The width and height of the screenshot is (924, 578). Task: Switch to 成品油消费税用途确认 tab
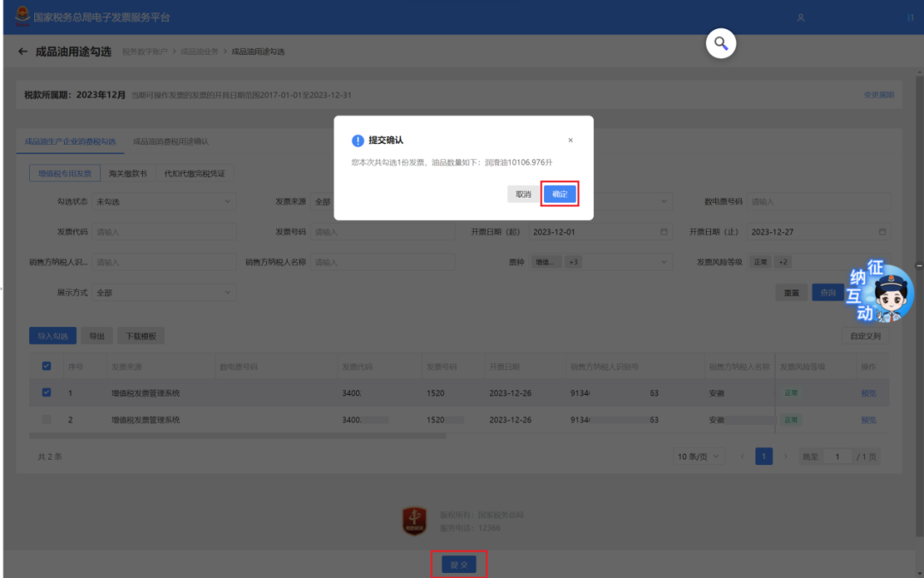(x=171, y=141)
